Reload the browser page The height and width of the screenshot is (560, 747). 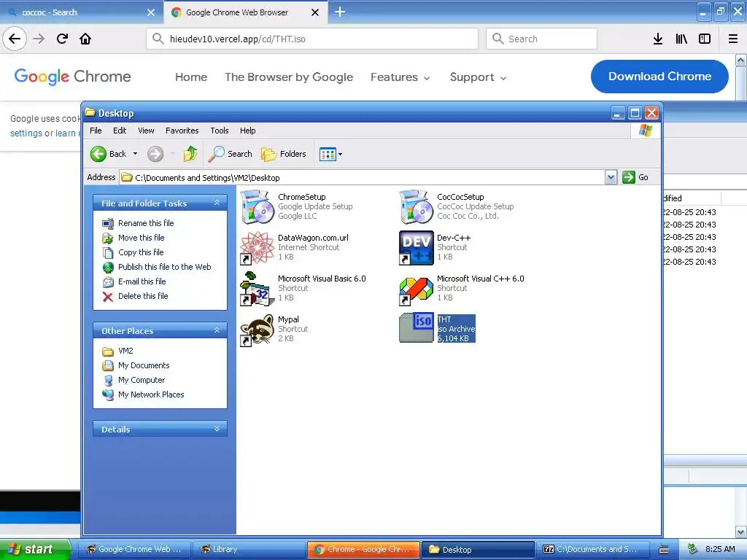click(x=62, y=39)
